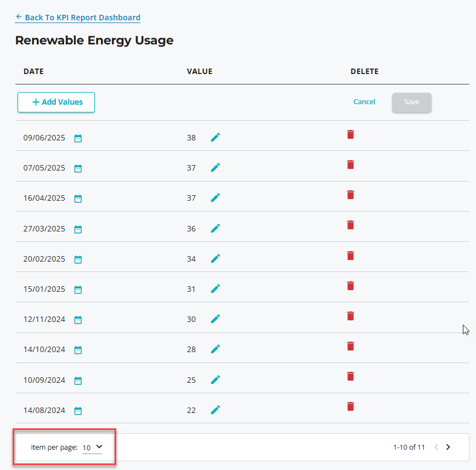
Task: Edit the value 38 with pencil icon
Action: point(216,138)
